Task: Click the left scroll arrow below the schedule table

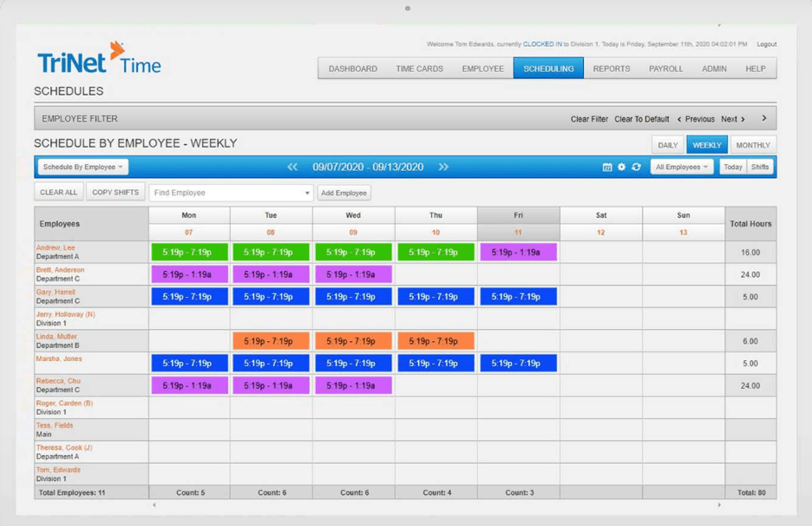Action: 154,504
